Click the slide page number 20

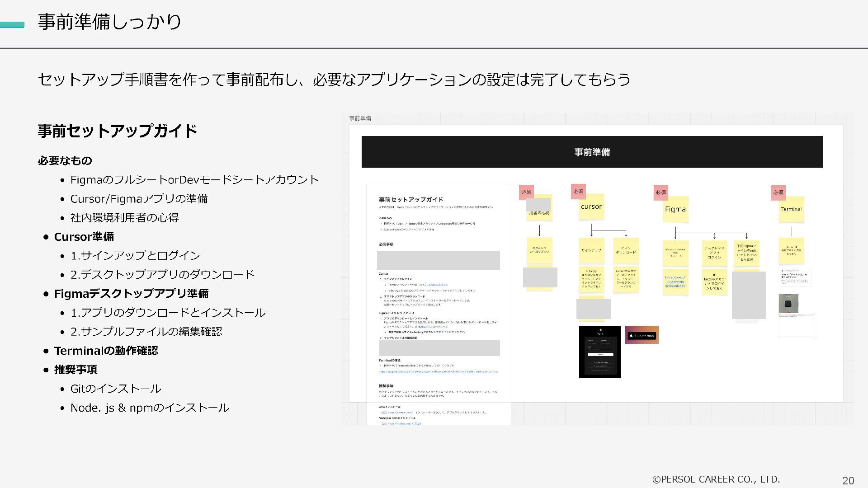coord(848,481)
